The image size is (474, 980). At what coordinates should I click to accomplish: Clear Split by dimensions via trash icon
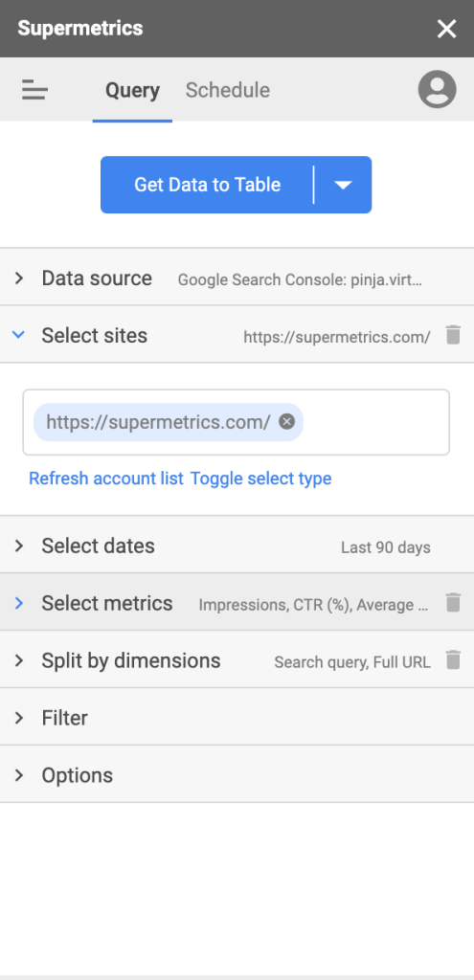click(453, 660)
